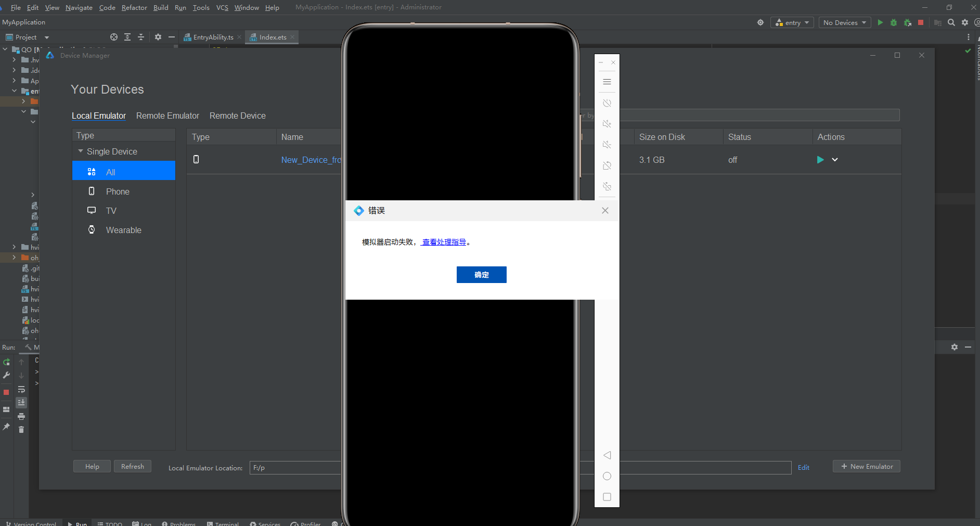Viewport: 980px width, 526px height.
Task: Click Rerun icon in Run panel
Action: click(x=6, y=362)
